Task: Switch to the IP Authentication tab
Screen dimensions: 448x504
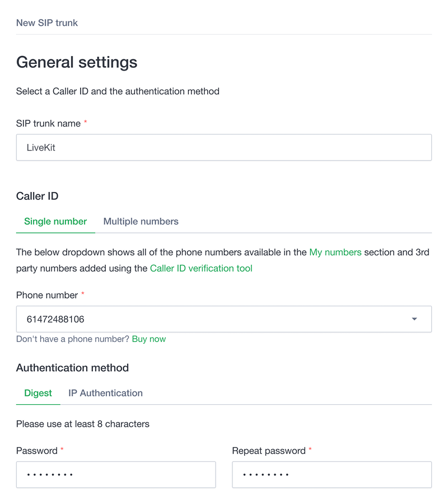Action: click(x=105, y=393)
